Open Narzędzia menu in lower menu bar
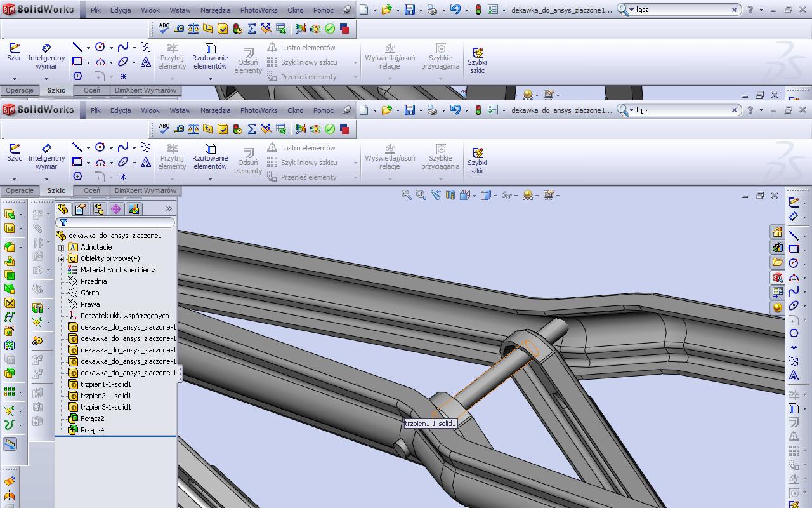 (x=215, y=110)
